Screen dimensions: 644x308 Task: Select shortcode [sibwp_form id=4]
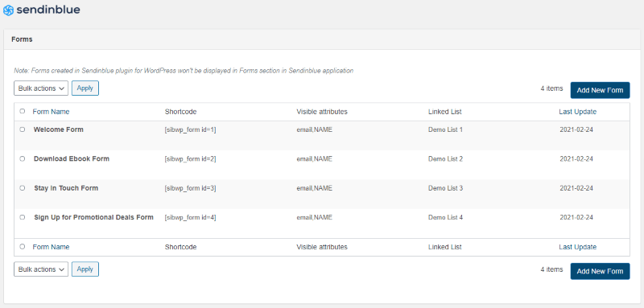point(190,217)
